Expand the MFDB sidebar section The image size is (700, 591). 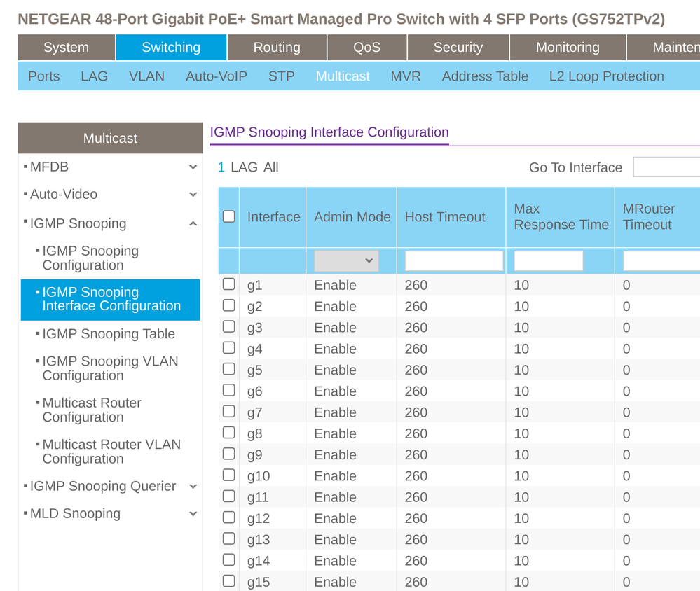[x=193, y=167]
